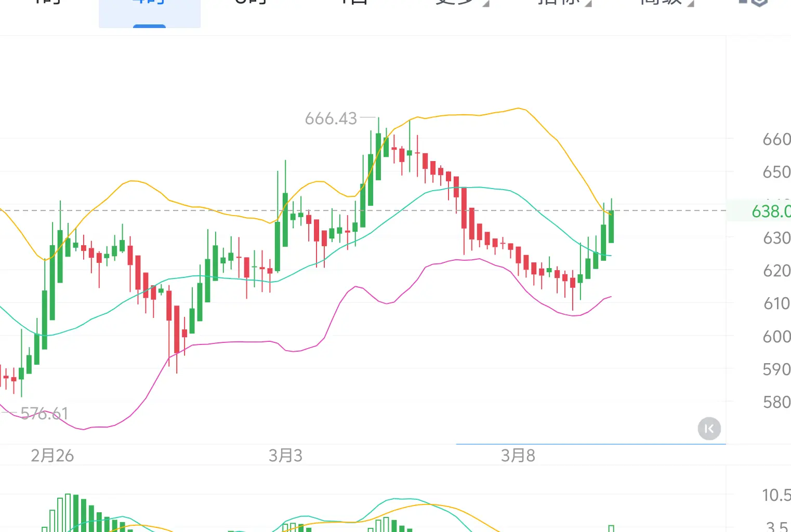Click the 590 price axis value

click(776, 369)
